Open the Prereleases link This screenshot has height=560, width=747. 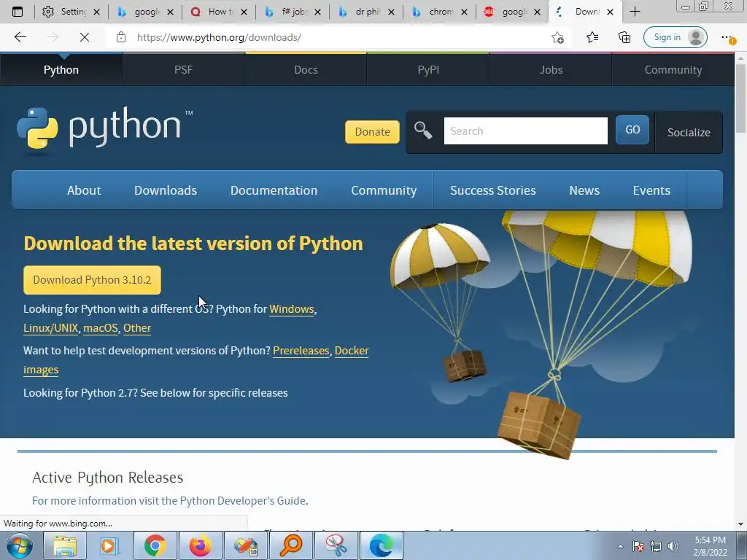[301, 351]
